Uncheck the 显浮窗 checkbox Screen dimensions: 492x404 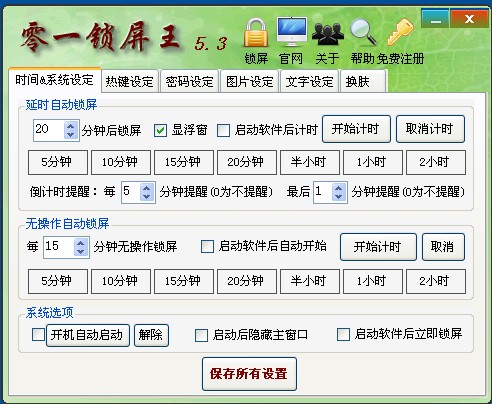tap(160, 130)
